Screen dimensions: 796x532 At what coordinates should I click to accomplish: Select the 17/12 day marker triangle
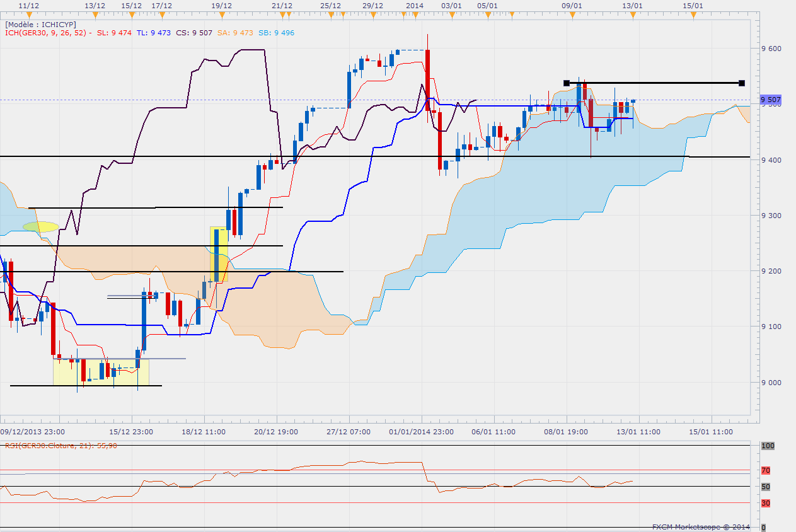pyautogui.click(x=162, y=14)
